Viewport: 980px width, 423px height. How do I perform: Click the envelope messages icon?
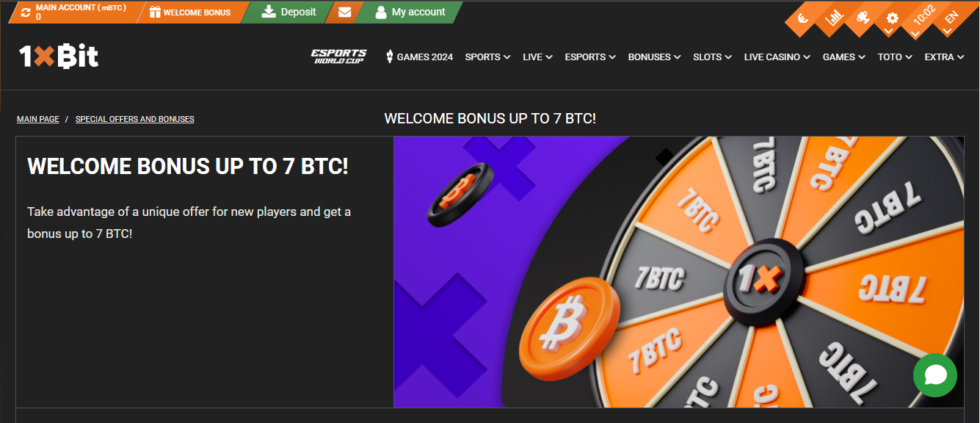coord(344,12)
